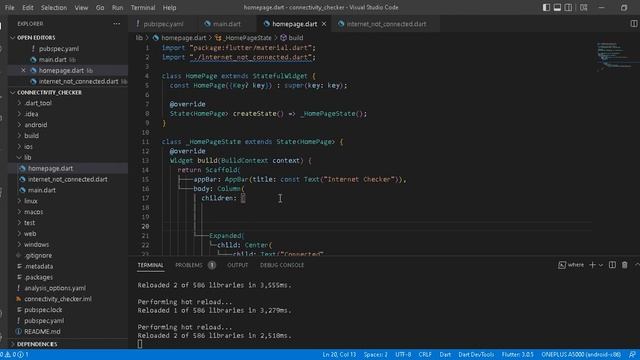This screenshot has width=640, height=360.
Task: Click split editor right icon
Action: 633,24
